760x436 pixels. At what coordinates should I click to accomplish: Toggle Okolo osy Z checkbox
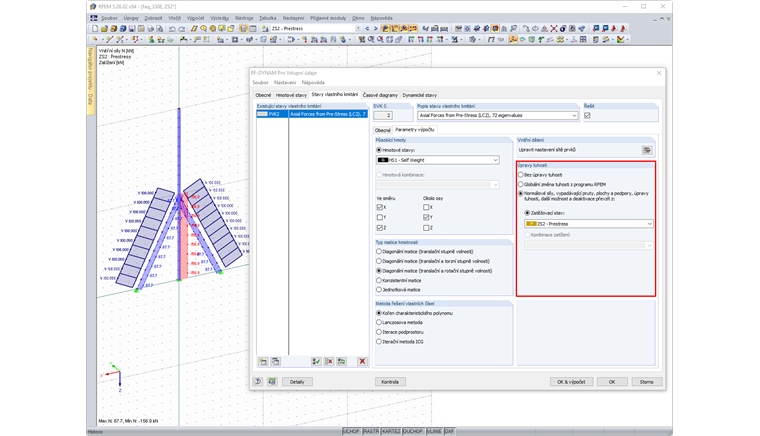(426, 228)
